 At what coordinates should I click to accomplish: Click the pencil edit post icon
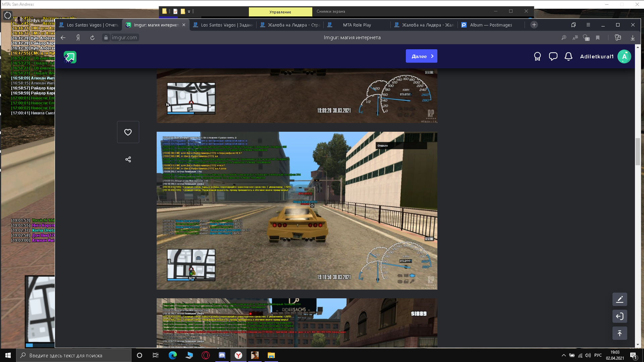tap(620, 299)
